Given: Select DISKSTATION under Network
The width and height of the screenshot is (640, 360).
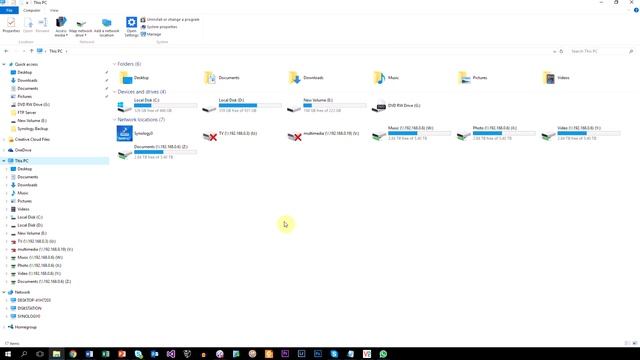Looking at the screenshot, I should tap(29, 309).
